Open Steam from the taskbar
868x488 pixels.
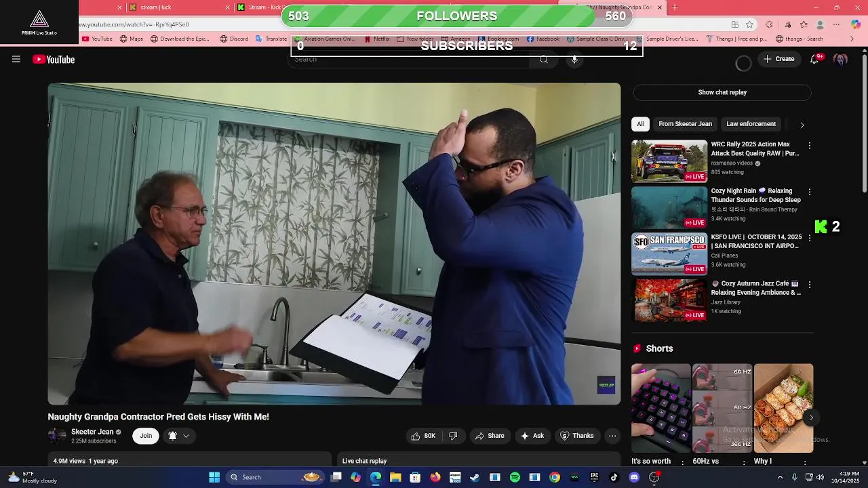pyautogui.click(x=475, y=477)
